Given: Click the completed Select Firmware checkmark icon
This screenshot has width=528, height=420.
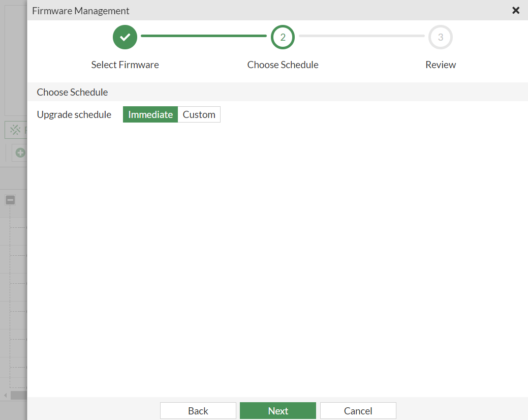Looking at the screenshot, I should click(x=125, y=37).
